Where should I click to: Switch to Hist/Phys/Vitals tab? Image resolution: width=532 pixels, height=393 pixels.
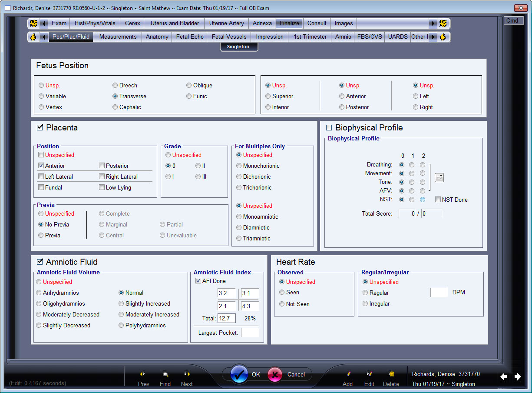coord(95,23)
